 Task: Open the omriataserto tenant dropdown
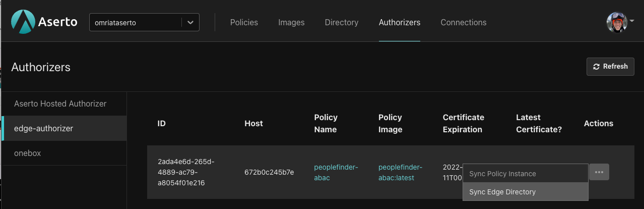point(144,22)
